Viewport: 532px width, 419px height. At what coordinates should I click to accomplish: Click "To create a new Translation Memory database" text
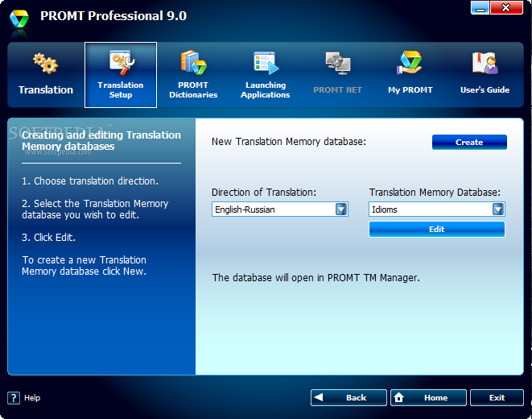85,266
